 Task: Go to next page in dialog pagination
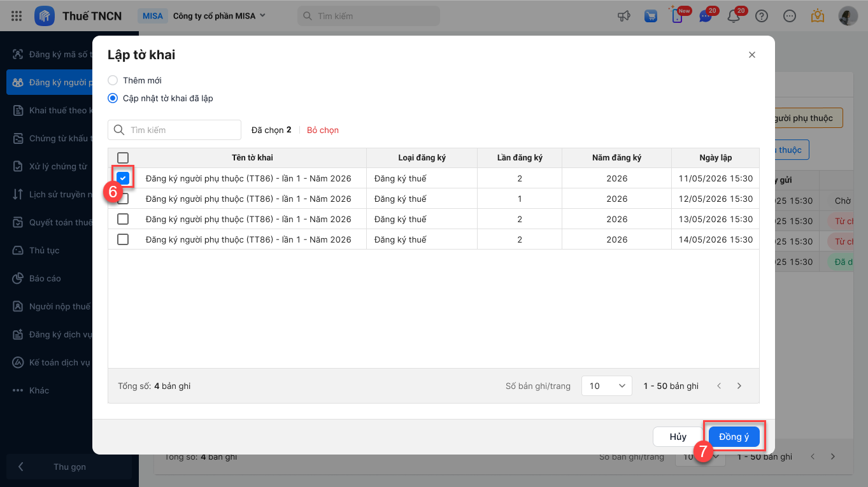pos(739,386)
